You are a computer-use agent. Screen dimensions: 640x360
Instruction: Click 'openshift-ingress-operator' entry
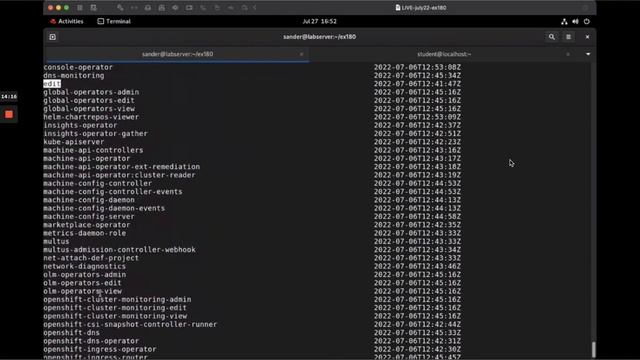pos(100,349)
